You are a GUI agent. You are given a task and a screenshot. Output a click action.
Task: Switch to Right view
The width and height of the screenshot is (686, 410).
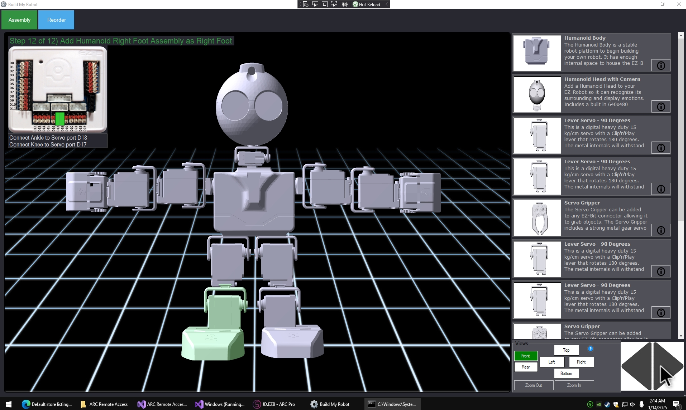point(581,362)
